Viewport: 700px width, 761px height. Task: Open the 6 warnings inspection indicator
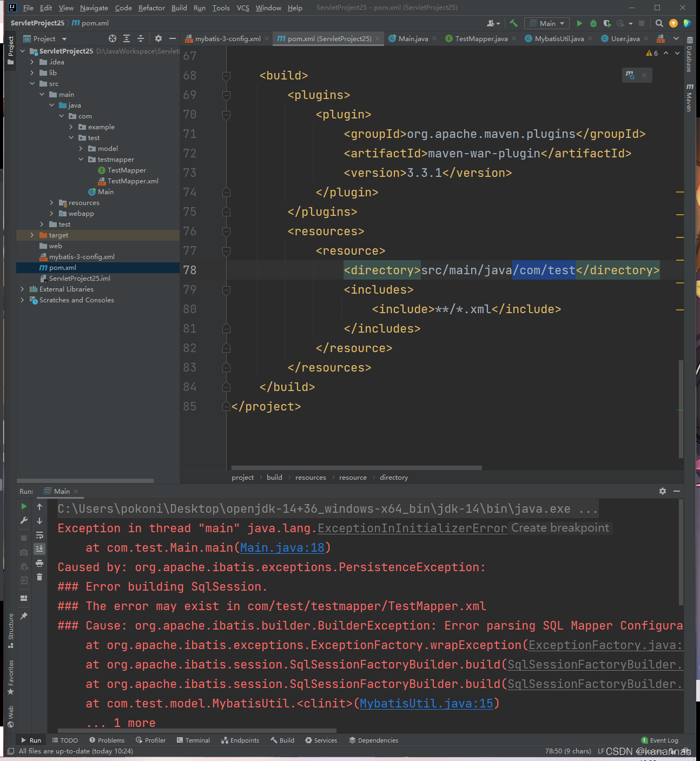pos(652,53)
